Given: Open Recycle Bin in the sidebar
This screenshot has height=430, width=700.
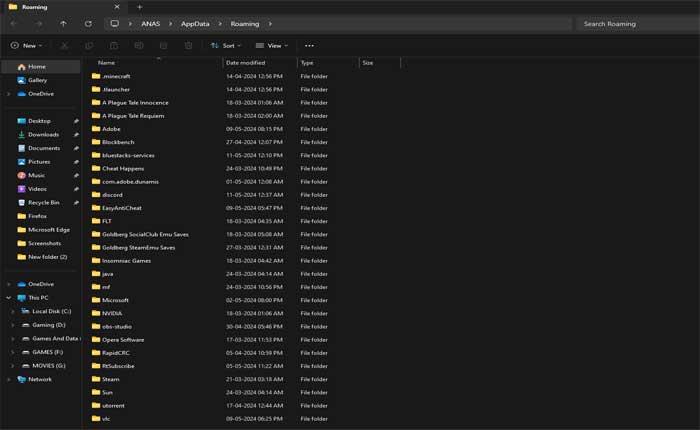Looking at the screenshot, I should coord(43,202).
